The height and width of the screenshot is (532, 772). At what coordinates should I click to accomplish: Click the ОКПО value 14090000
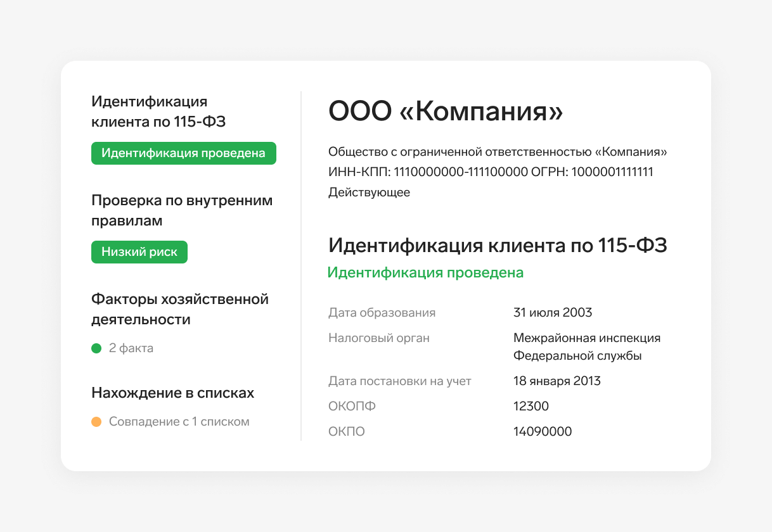point(543,432)
